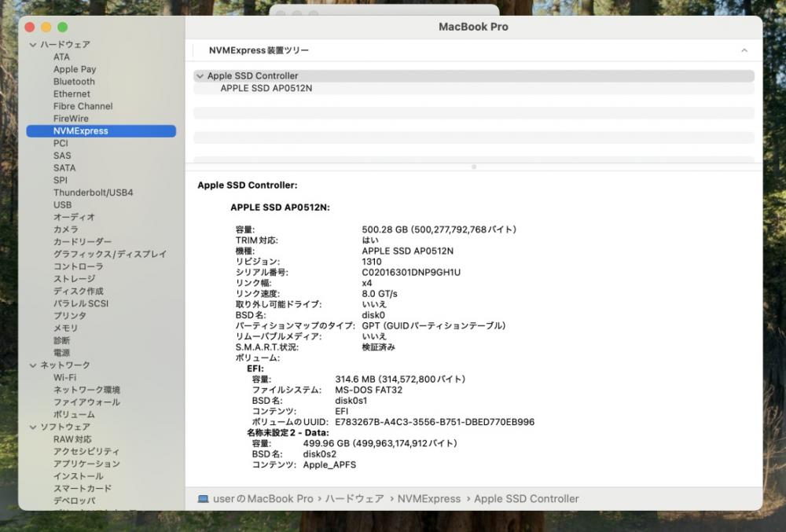Click ハードウェア in the path bar
Screen dimensions: 786x532
[354, 499]
